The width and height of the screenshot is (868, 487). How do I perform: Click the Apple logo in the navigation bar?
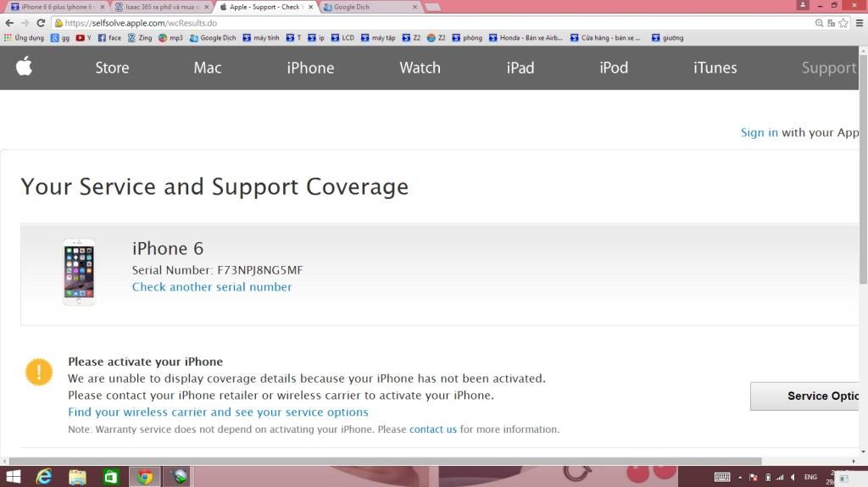tap(24, 67)
